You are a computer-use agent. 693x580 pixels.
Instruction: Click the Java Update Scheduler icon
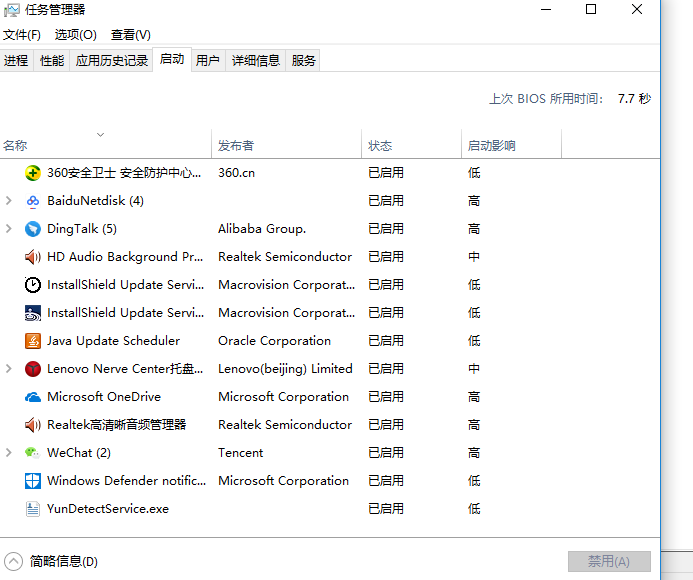(x=33, y=341)
